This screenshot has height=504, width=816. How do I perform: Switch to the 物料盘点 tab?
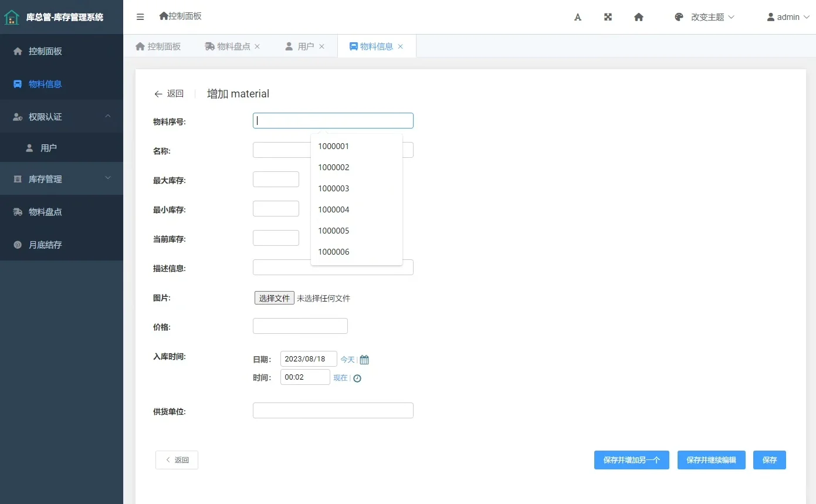coord(232,46)
